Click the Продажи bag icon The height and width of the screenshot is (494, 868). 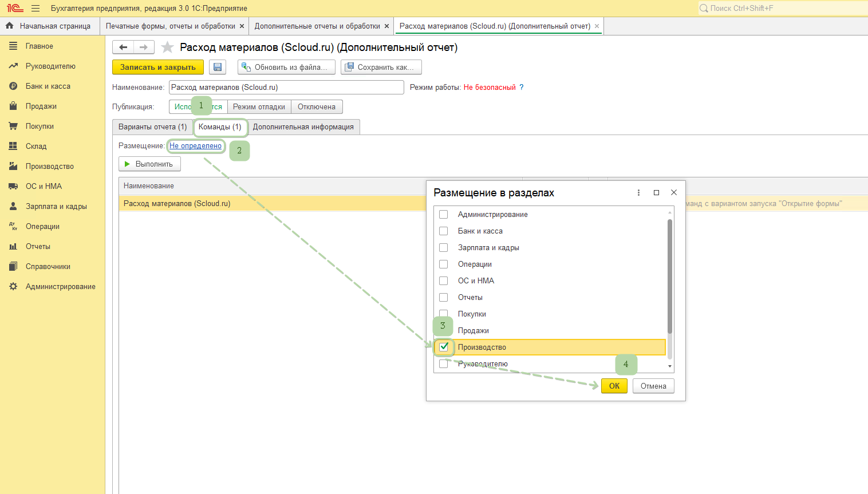pyautogui.click(x=13, y=106)
